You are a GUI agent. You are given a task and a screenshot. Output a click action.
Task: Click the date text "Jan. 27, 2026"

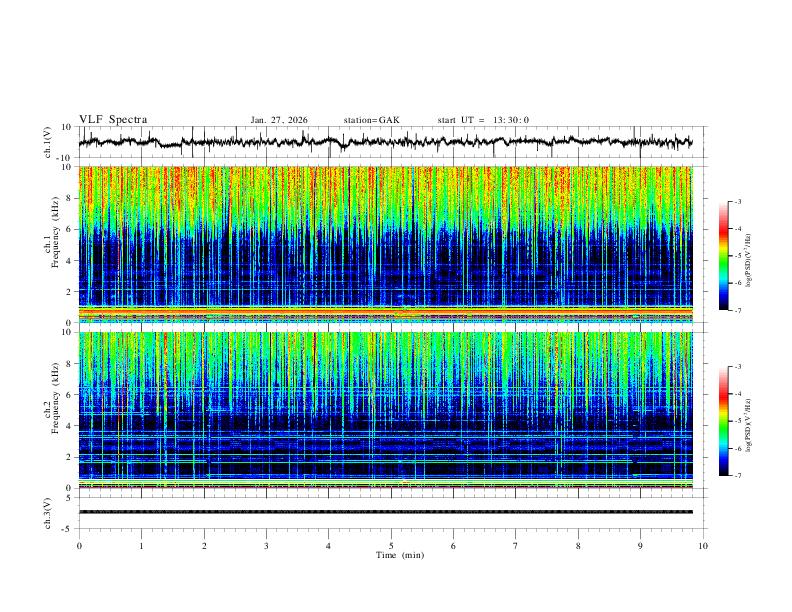pos(279,120)
